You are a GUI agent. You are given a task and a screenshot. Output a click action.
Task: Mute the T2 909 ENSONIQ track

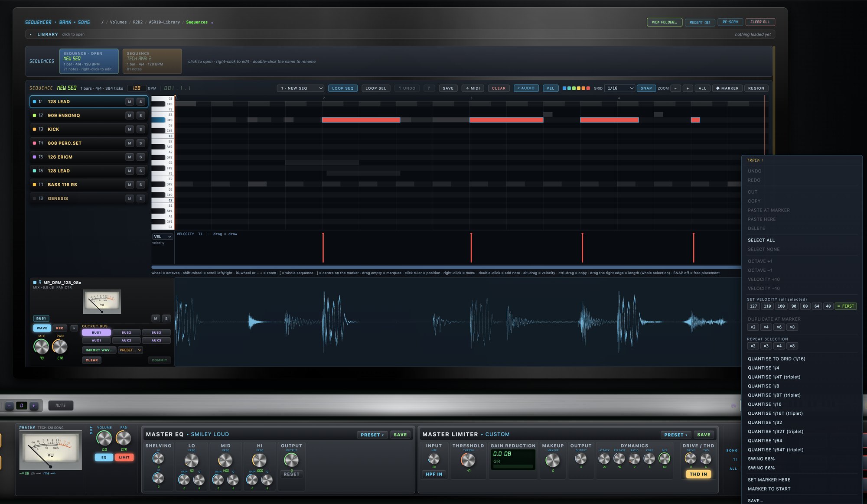point(129,115)
